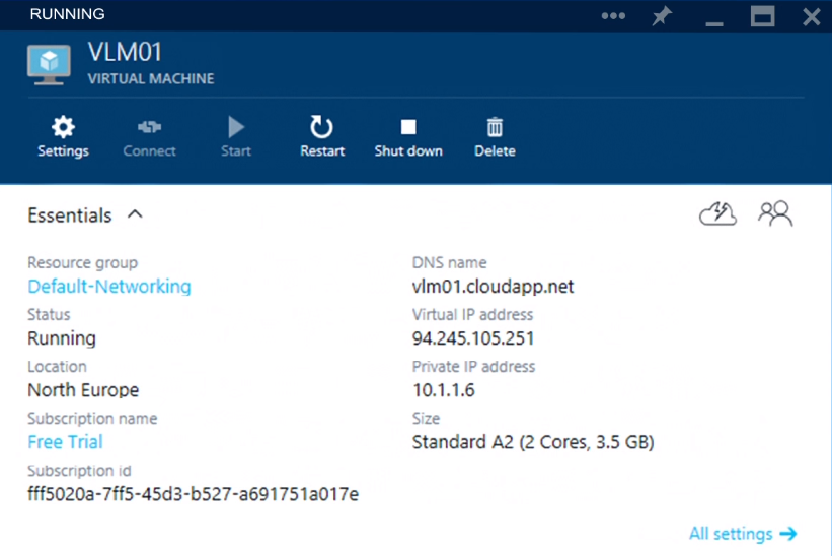The image size is (832, 556).
Task: Click the VIRTUAL MACHINE subtitle
Action: [151, 79]
